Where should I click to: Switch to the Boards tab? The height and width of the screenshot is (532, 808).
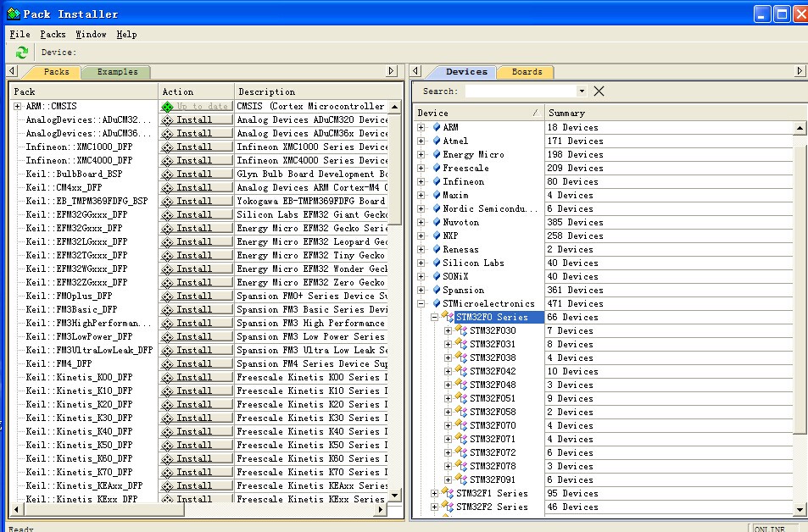(x=527, y=72)
